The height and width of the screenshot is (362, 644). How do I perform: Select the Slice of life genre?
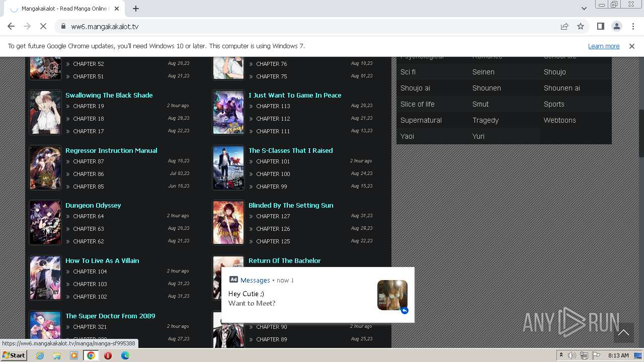point(418,104)
